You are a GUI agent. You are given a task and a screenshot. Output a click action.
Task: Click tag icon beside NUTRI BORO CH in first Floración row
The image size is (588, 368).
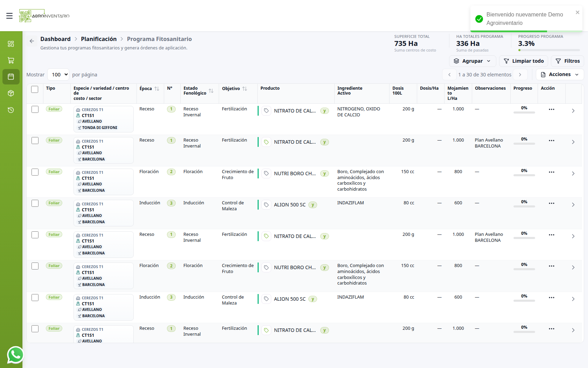[x=266, y=173]
